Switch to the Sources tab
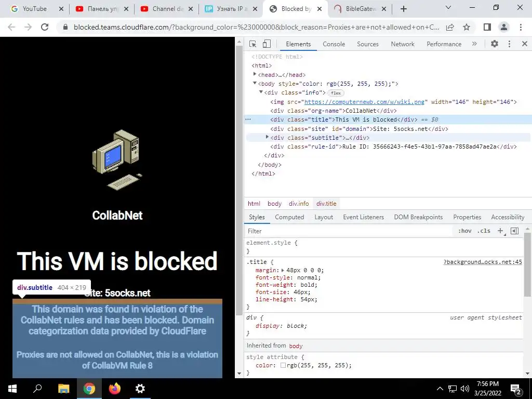Image resolution: width=532 pixels, height=399 pixels. (x=367, y=44)
